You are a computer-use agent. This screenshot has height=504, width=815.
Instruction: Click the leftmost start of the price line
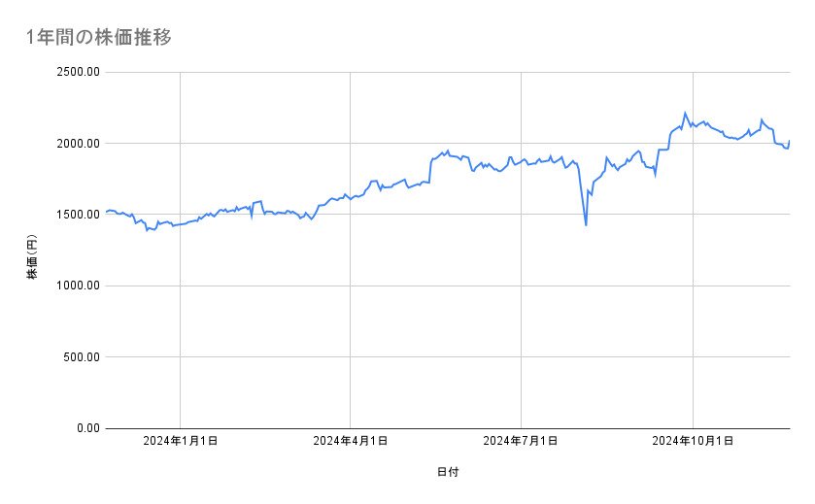[x=106, y=211]
